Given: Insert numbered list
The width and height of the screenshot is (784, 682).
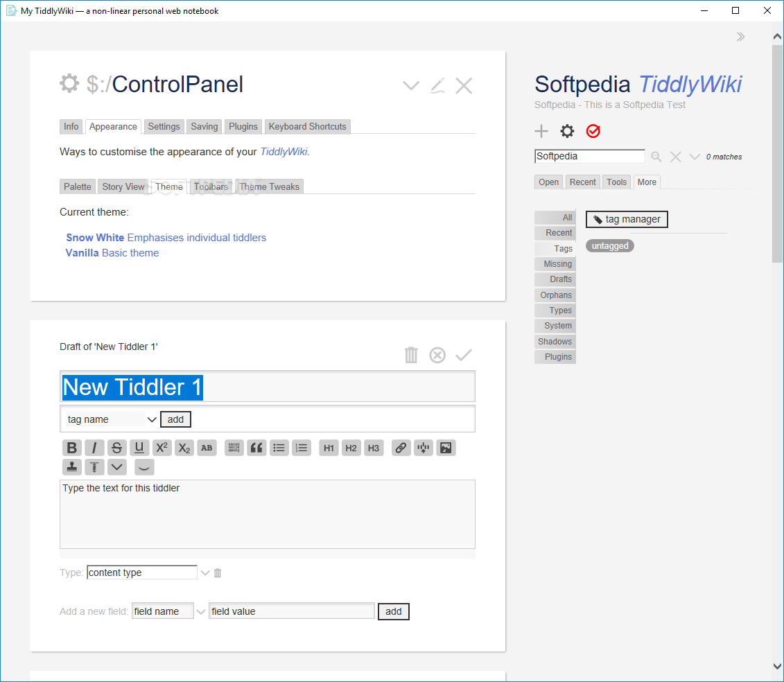Looking at the screenshot, I should pyautogui.click(x=302, y=448).
